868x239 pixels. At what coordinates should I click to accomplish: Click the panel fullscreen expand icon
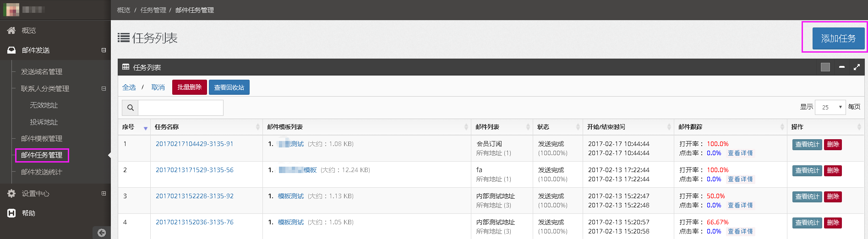click(x=857, y=67)
